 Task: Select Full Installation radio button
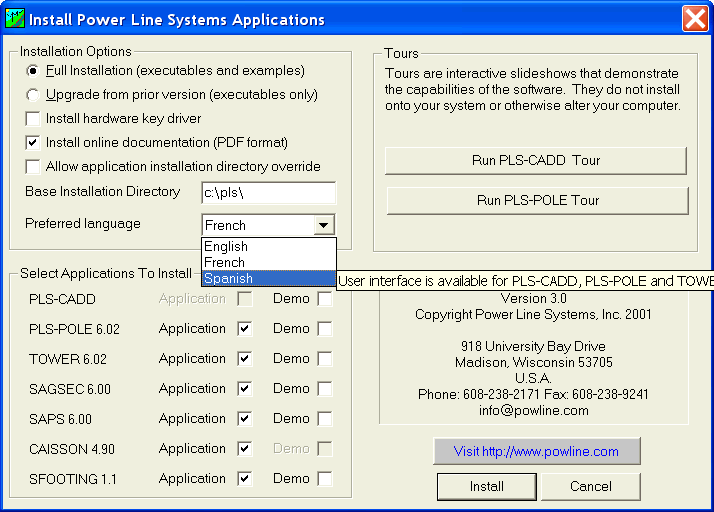[33, 71]
